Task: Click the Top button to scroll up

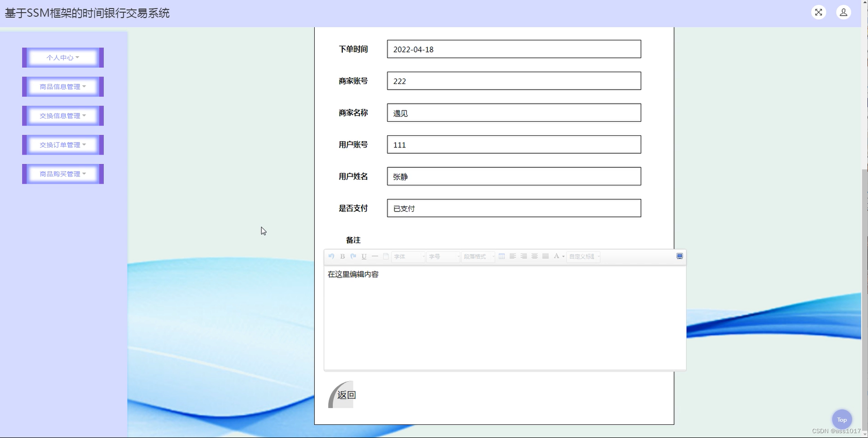Action: pos(841,419)
